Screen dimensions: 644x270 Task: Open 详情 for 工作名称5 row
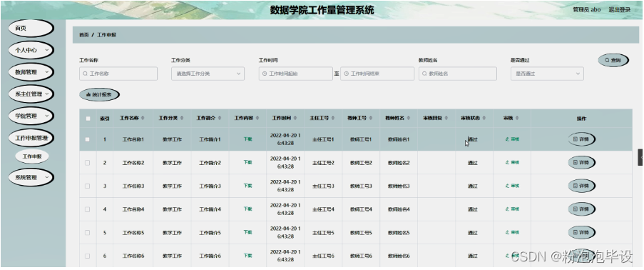point(581,233)
